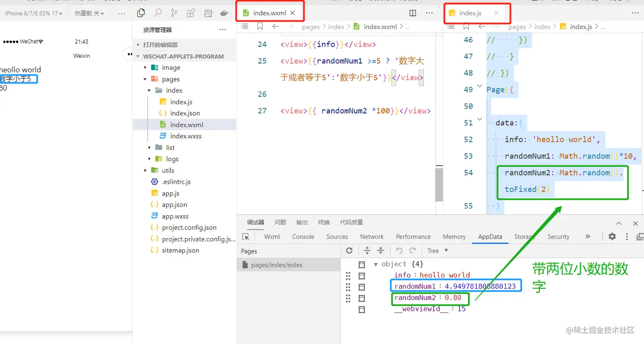Open the 资源管理器 panel more-actions menu
This screenshot has height=344, width=644.
tap(222, 30)
